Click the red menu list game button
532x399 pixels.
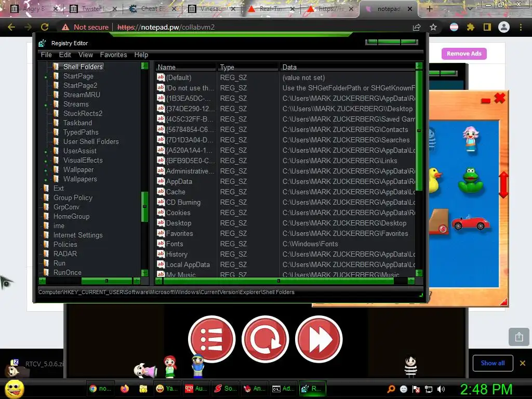click(x=212, y=339)
